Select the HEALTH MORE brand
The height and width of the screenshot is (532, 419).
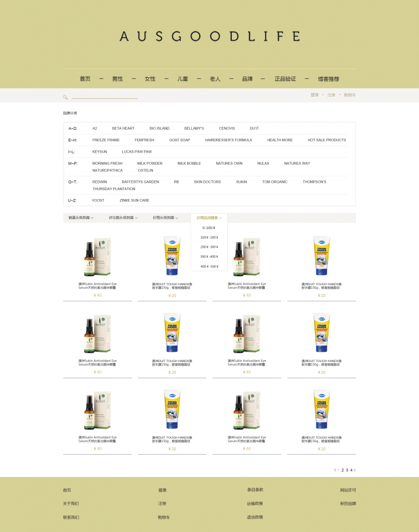click(280, 140)
